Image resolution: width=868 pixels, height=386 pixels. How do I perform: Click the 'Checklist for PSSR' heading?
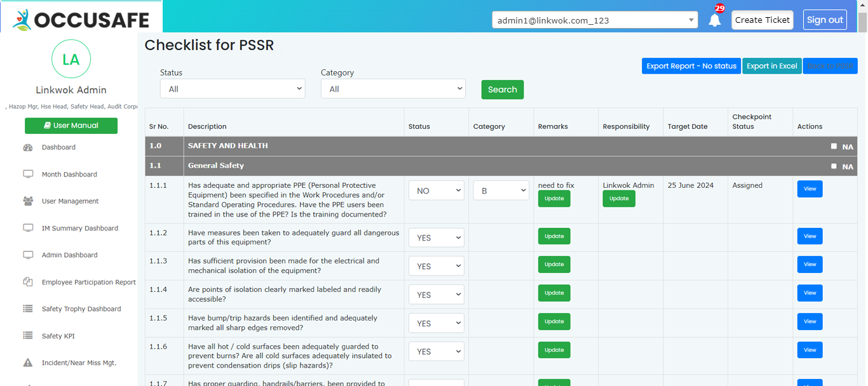(209, 45)
